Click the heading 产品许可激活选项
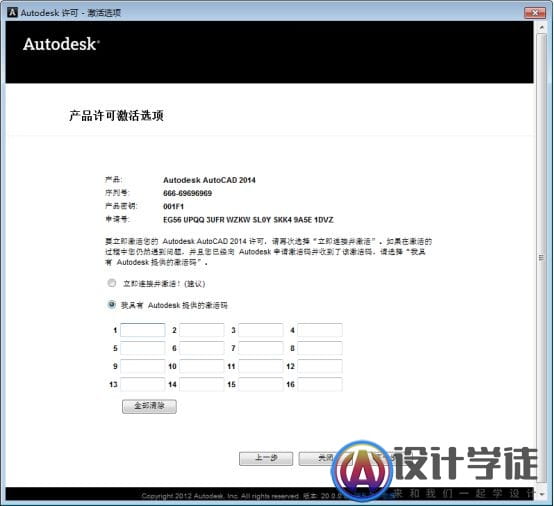Image resolution: width=554 pixels, height=506 pixels. (116, 116)
